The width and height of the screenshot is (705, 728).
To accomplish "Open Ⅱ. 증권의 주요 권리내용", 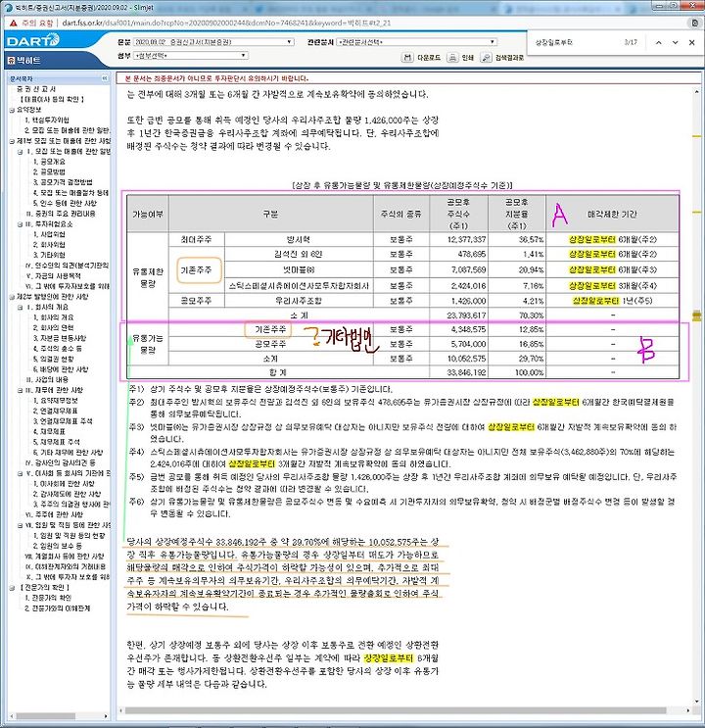I will tap(60, 214).
